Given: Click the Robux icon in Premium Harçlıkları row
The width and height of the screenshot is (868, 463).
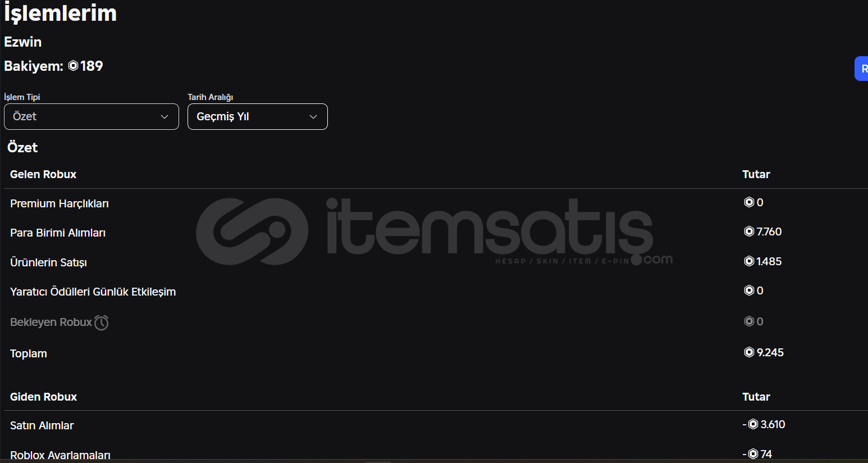Looking at the screenshot, I should 749,202.
